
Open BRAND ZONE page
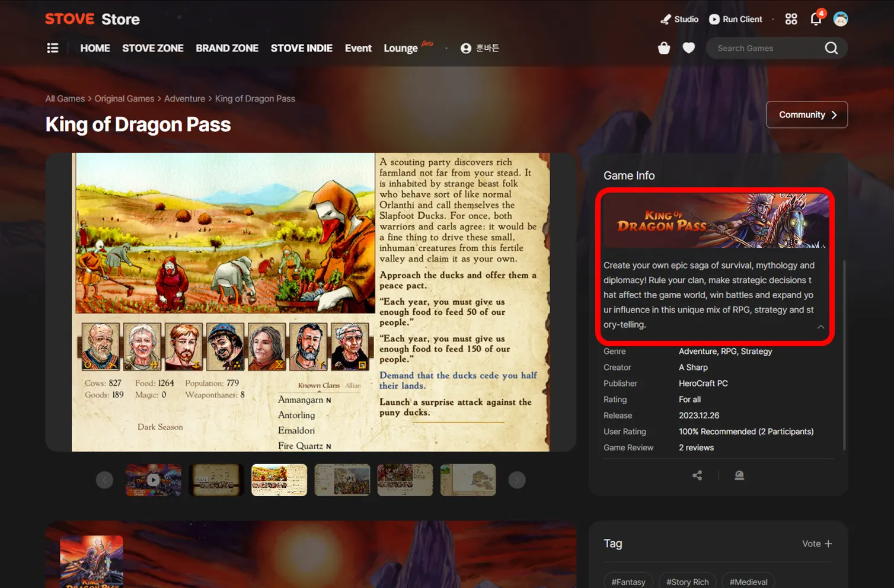coord(227,48)
